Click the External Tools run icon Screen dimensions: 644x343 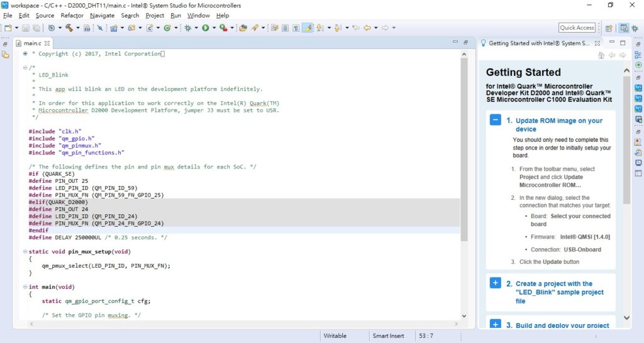click(x=223, y=28)
